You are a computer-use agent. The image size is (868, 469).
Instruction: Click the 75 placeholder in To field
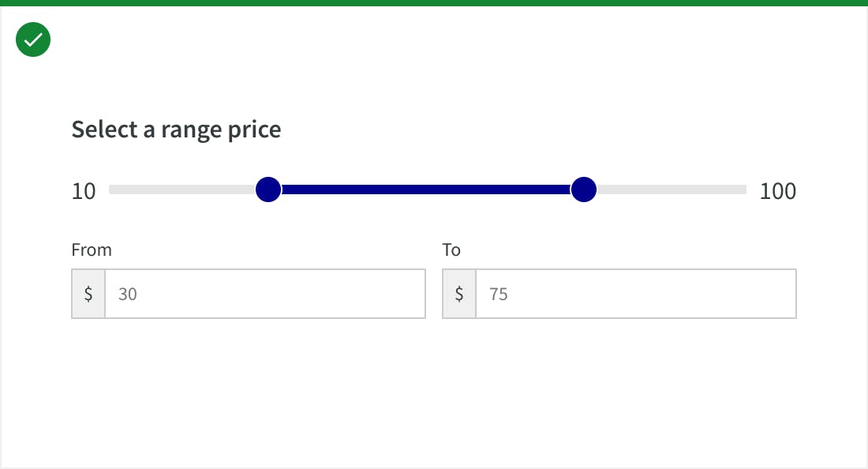coord(499,295)
